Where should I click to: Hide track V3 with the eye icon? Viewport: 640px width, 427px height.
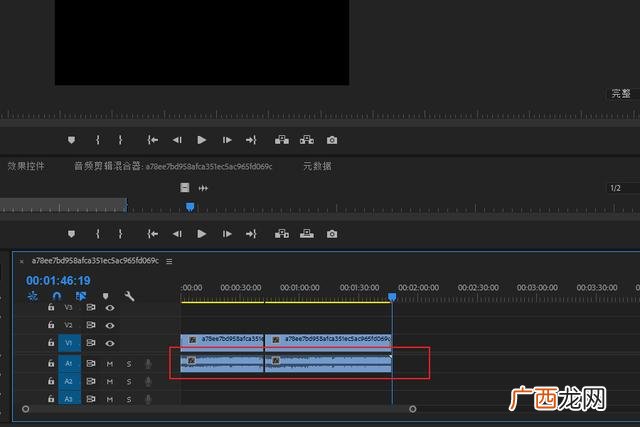pos(110,308)
